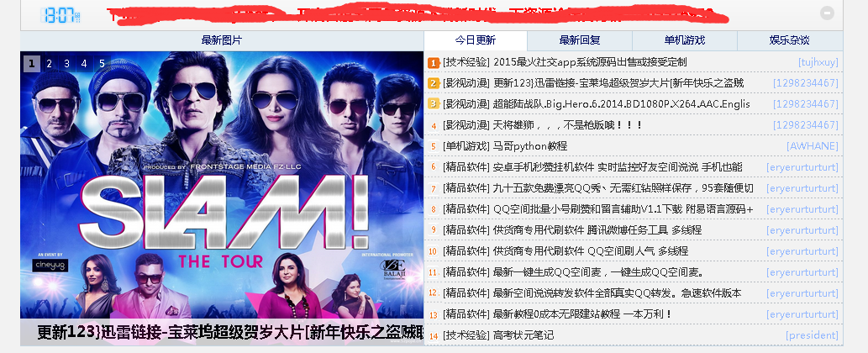
Task: Open the [精品软件] category tag in row 8
Action: [466, 209]
